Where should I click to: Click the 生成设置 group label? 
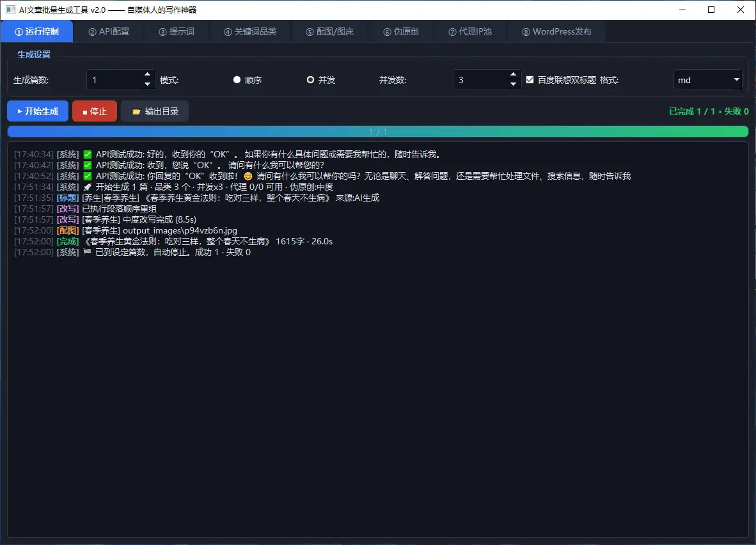pyautogui.click(x=34, y=54)
